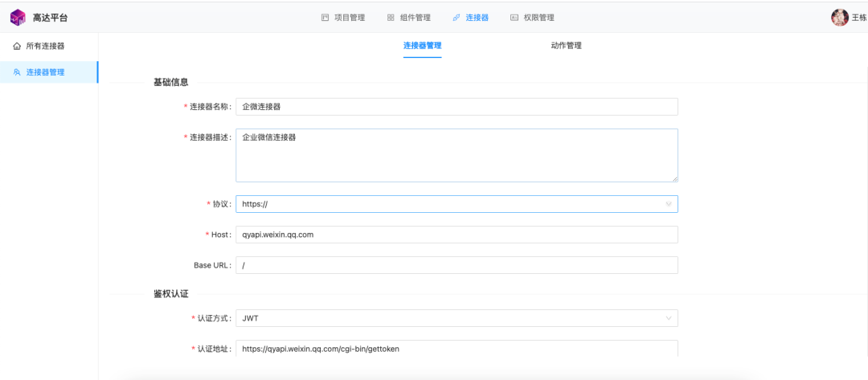Click the 连接器名称 field label
The width and height of the screenshot is (868, 380).
click(211, 107)
